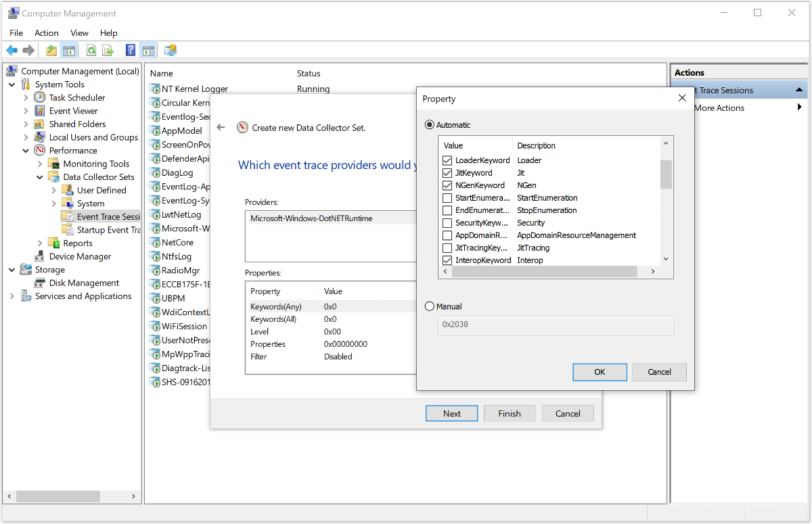
Task: Click the NT Kernel Logger session icon
Action: tap(154, 89)
